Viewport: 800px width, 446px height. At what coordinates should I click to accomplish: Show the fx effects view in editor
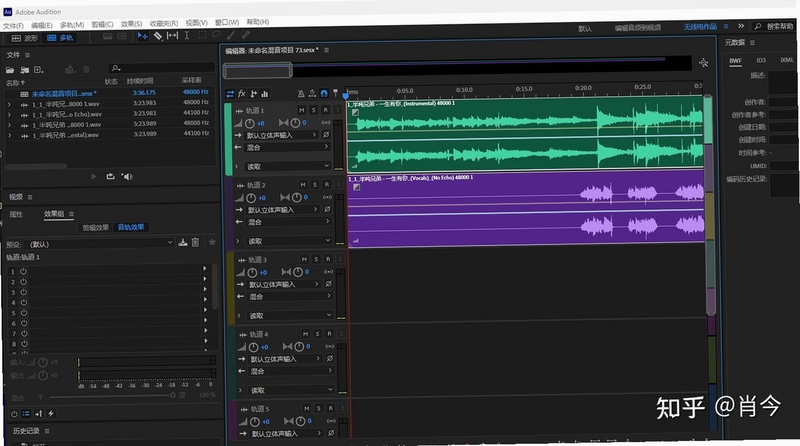242,93
